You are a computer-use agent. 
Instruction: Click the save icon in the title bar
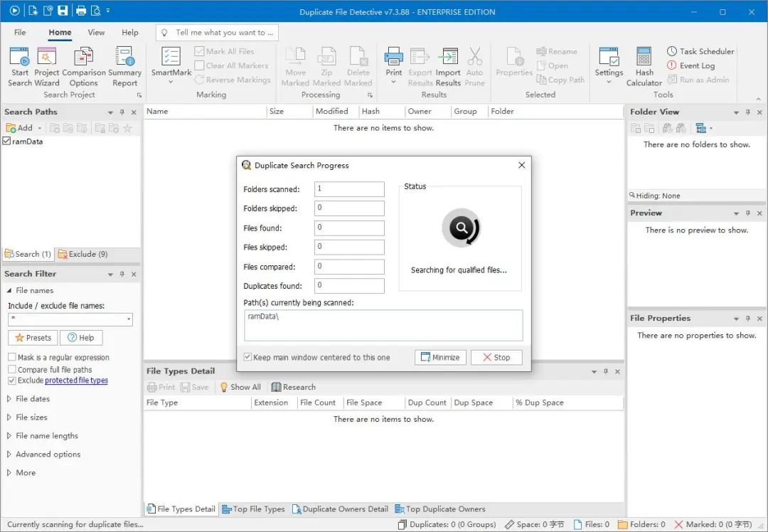tap(63, 11)
